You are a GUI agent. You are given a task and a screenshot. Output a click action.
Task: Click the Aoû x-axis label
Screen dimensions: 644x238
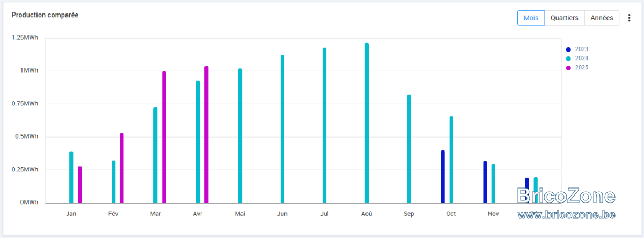point(367,214)
